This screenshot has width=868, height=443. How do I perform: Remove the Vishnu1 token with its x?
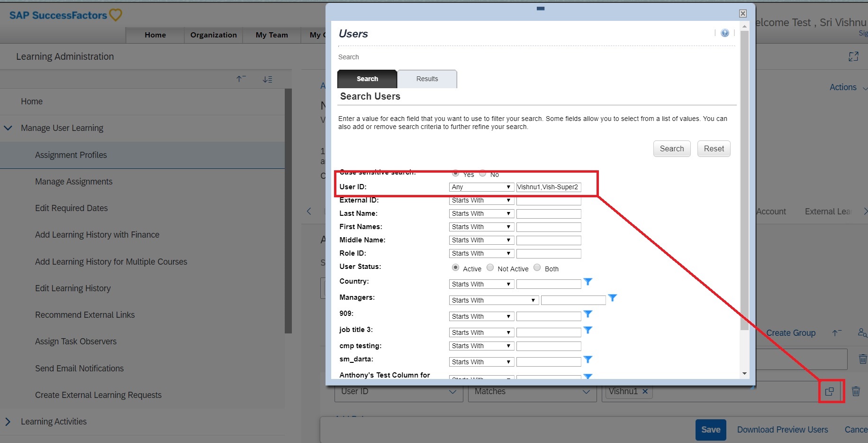tap(645, 391)
